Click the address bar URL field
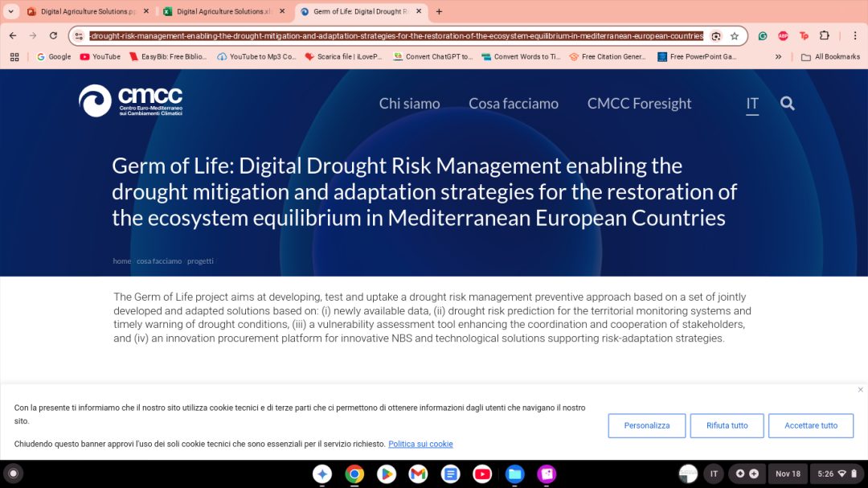The height and width of the screenshot is (488, 868). (396, 36)
